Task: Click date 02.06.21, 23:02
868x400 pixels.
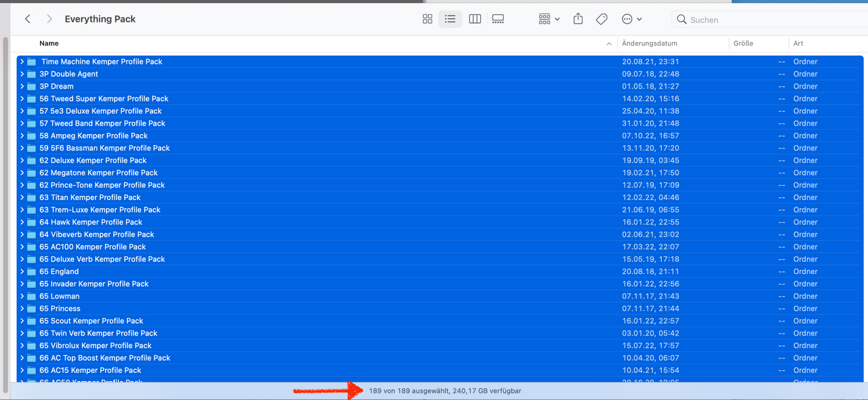Action: click(650, 235)
